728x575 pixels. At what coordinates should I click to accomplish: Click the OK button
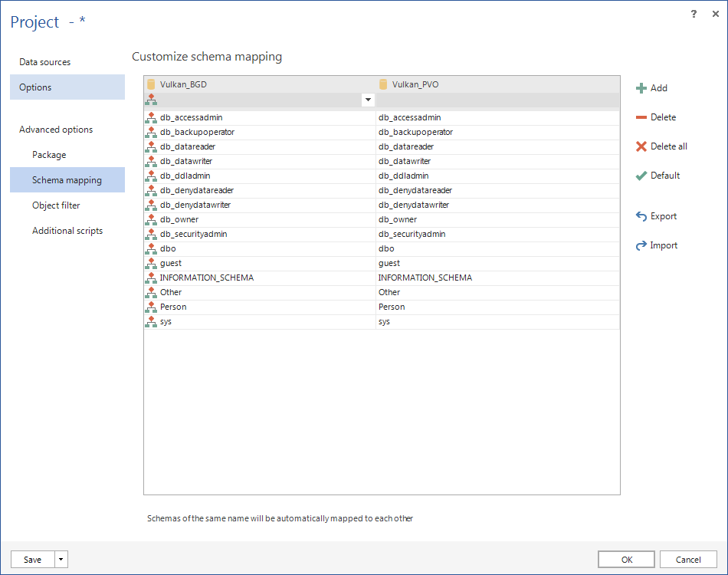626,559
